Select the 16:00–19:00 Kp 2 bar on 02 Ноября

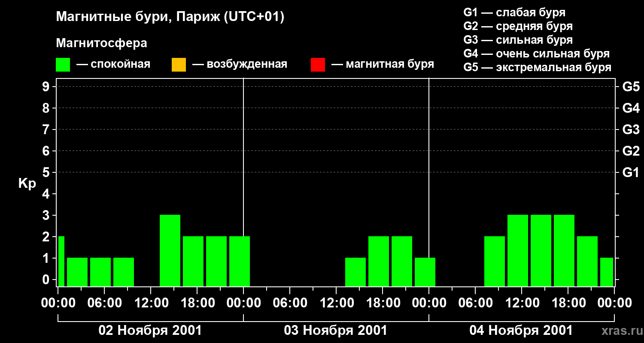pos(193,261)
